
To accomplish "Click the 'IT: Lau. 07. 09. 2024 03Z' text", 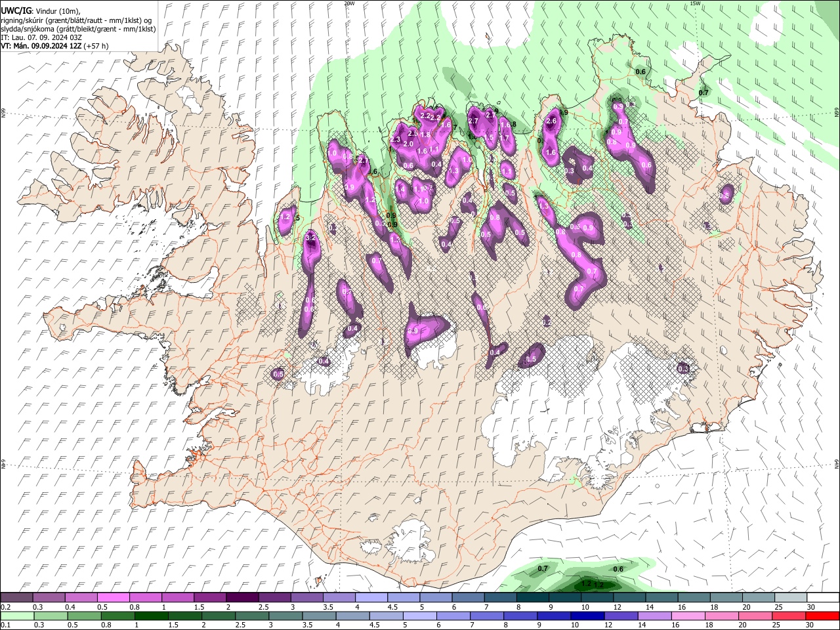I will point(41,38).
